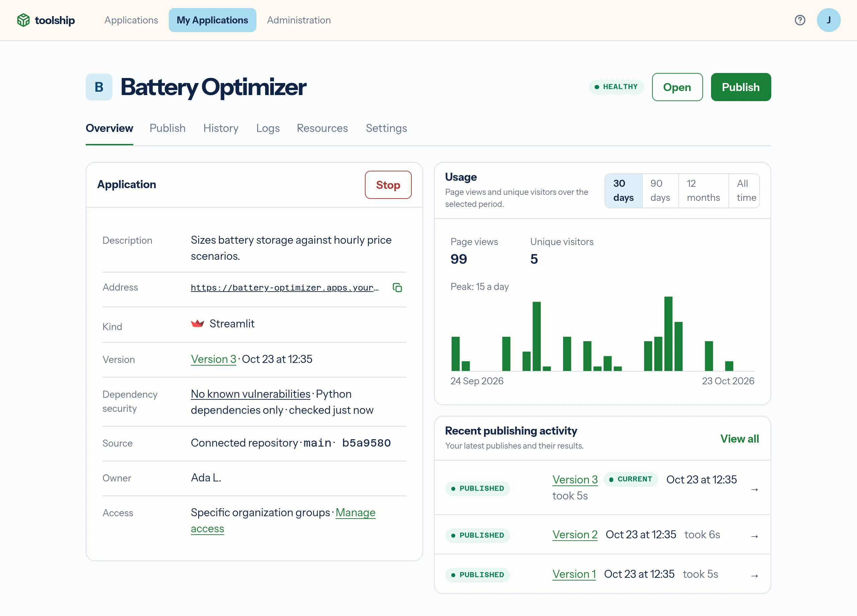Select the 90 days usage period

(660, 190)
